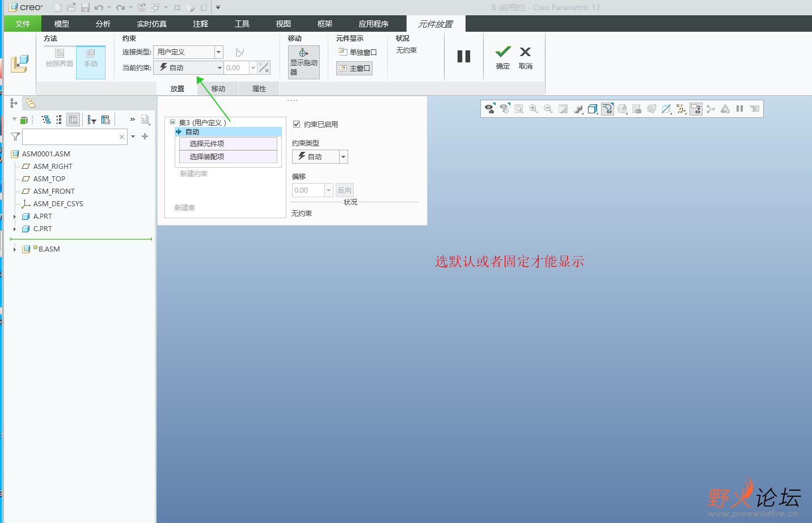Click the Refit model icon
Screen dimensions: 812x523
click(518, 109)
